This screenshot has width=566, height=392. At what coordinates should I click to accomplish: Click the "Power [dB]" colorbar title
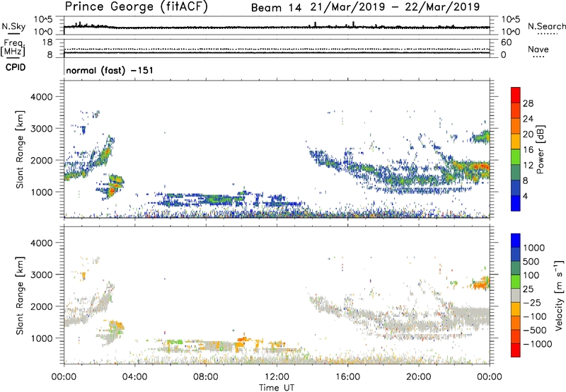[x=540, y=149]
